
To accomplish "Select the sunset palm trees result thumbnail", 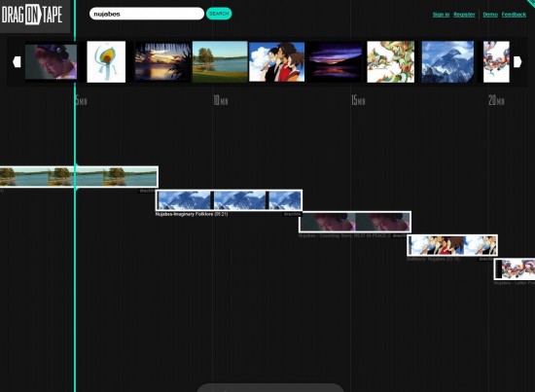I will 163,61.
